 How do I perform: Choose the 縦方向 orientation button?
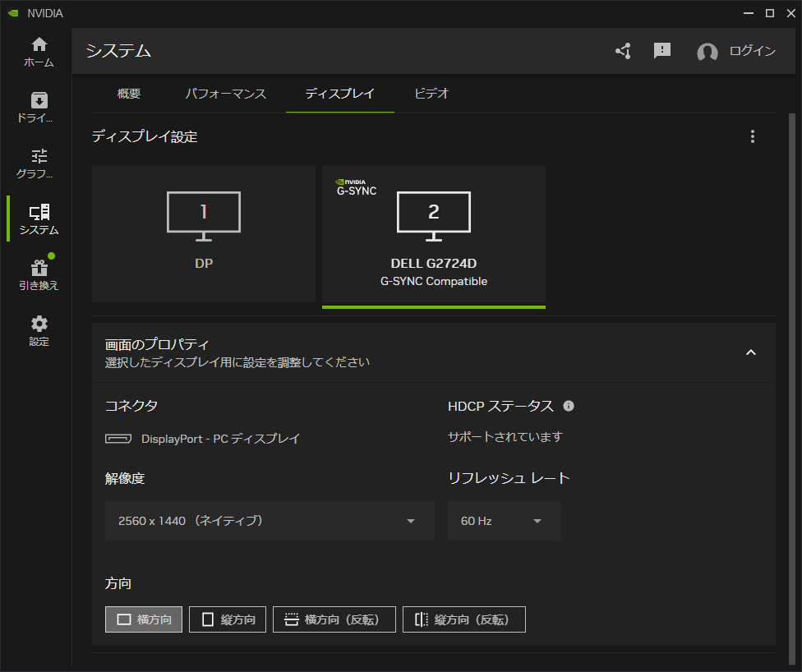pos(228,619)
